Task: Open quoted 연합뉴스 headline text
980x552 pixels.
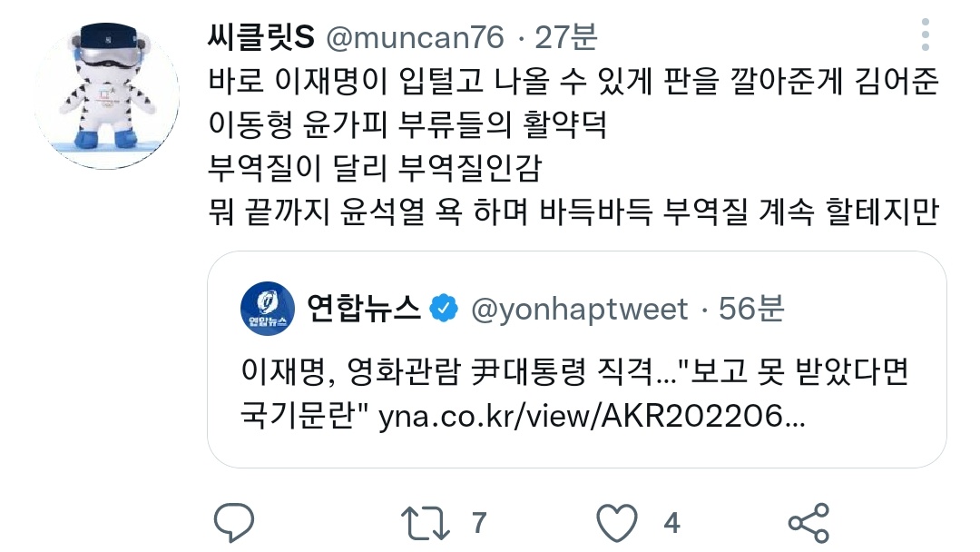Action: click(x=574, y=392)
